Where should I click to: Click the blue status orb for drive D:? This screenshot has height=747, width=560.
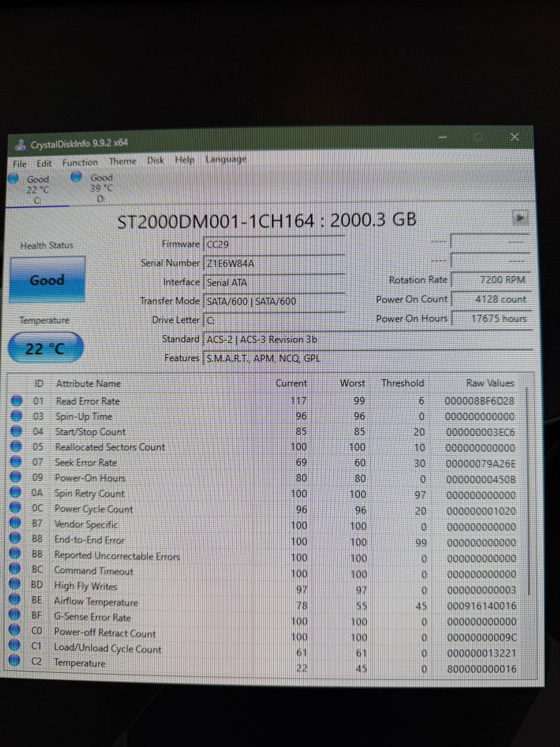click(x=76, y=176)
